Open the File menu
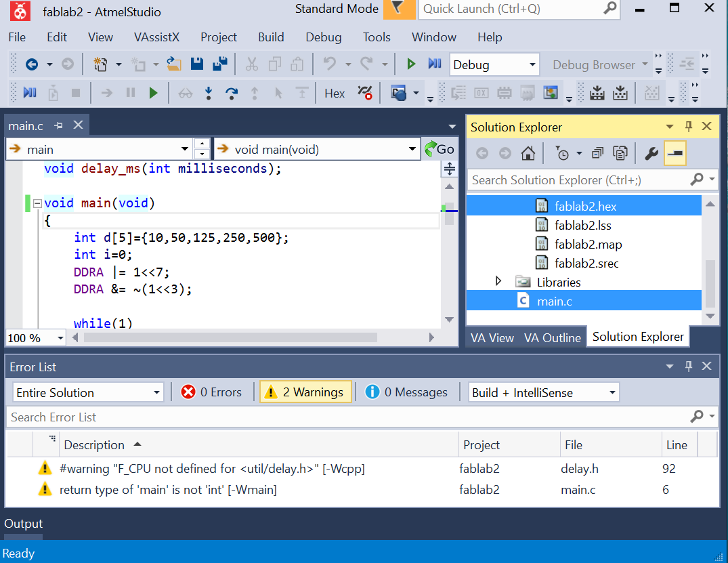Image resolution: width=728 pixels, height=563 pixels. pos(17,37)
